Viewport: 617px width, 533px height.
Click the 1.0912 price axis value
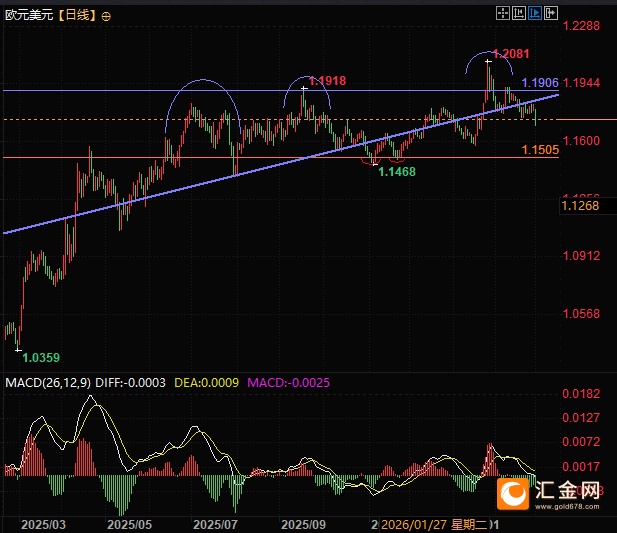[x=582, y=256]
